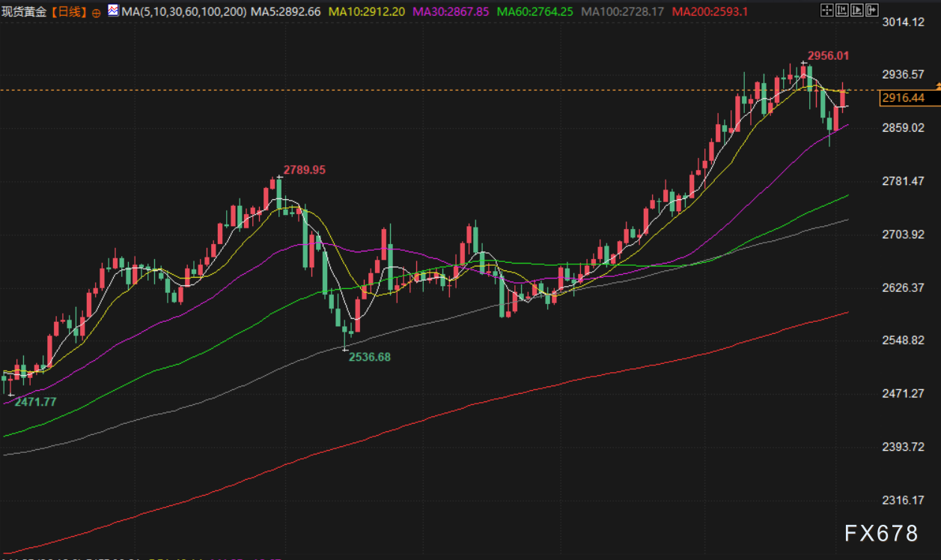The width and height of the screenshot is (941, 560).
Task: Click the MA10:2912.20 value
Action: click(x=367, y=12)
